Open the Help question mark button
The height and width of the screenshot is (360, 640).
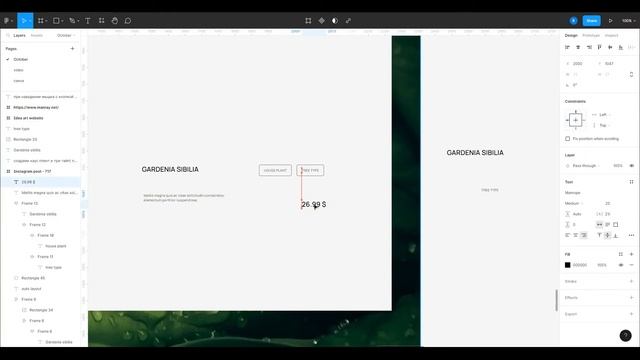(625, 336)
